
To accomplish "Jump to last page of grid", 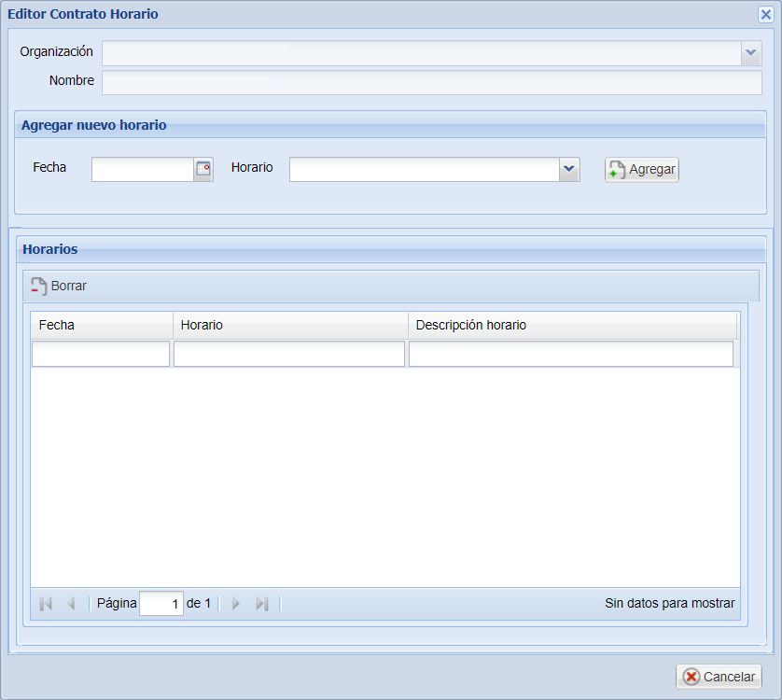I will pos(262,604).
